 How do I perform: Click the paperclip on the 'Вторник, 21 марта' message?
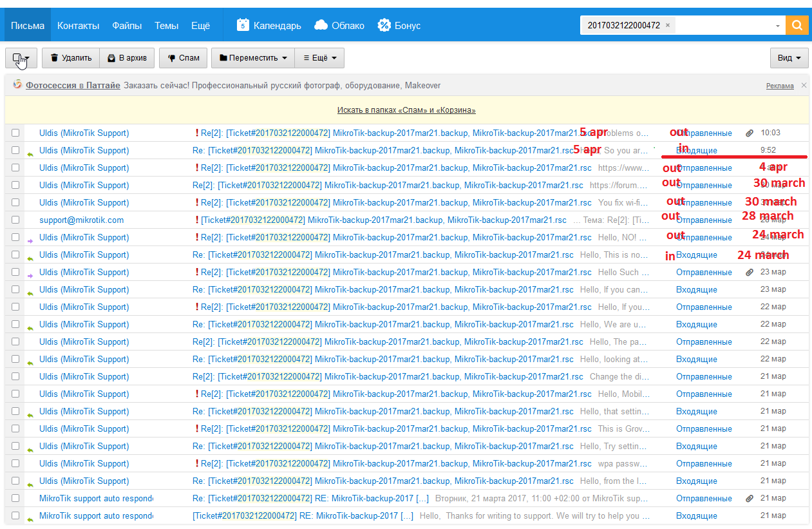click(749, 499)
